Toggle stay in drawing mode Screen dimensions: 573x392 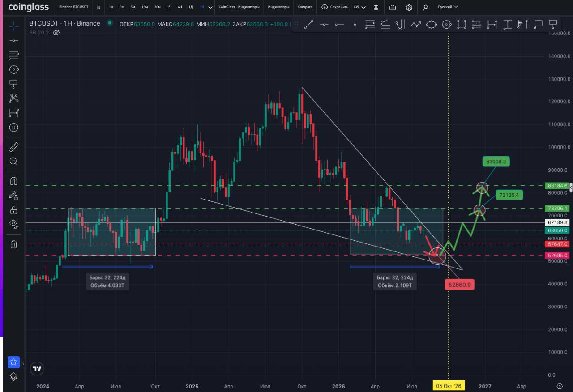(x=14, y=195)
